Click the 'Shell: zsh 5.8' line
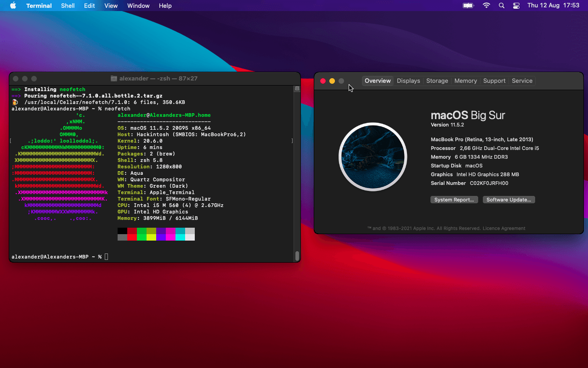The height and width of the screenshot is (368, 588). point(140,160)
